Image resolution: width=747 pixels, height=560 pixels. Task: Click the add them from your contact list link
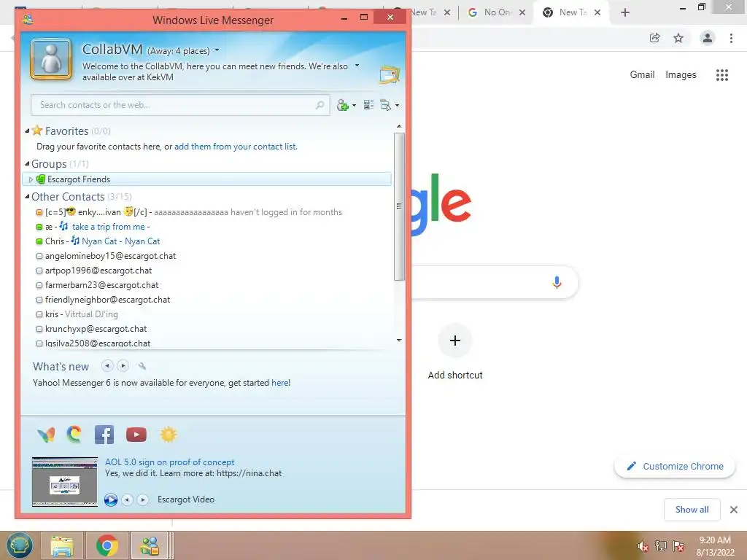coord(236,147)
